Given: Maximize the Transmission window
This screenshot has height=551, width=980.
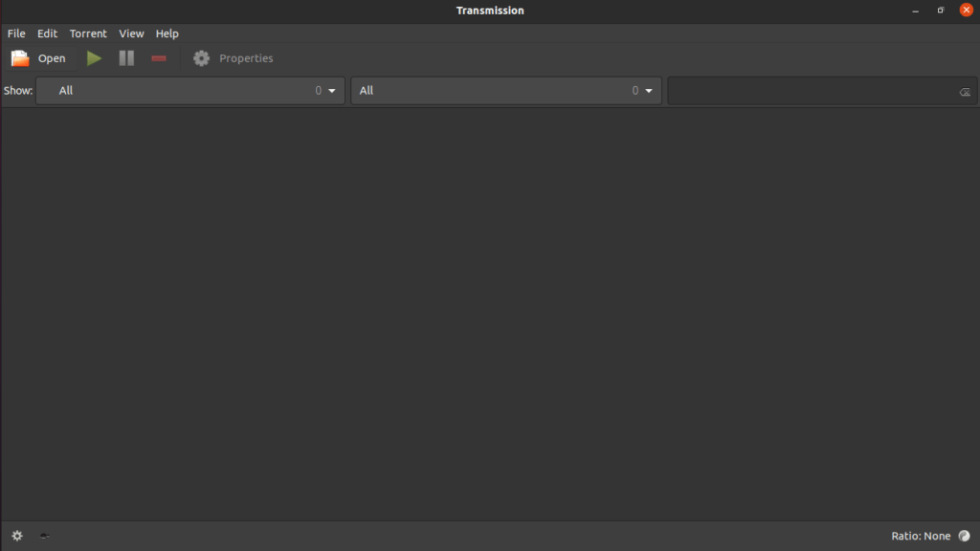Looking at the screenshot, I should pos(941,11).
